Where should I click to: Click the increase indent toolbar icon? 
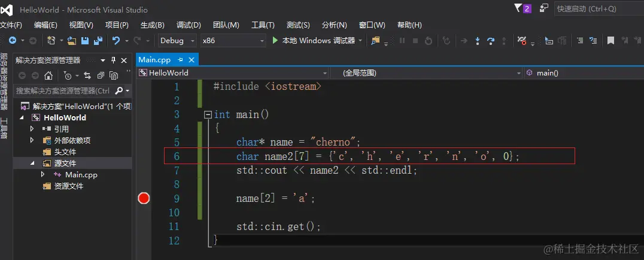pyautogui.click(x=580, y=40)
